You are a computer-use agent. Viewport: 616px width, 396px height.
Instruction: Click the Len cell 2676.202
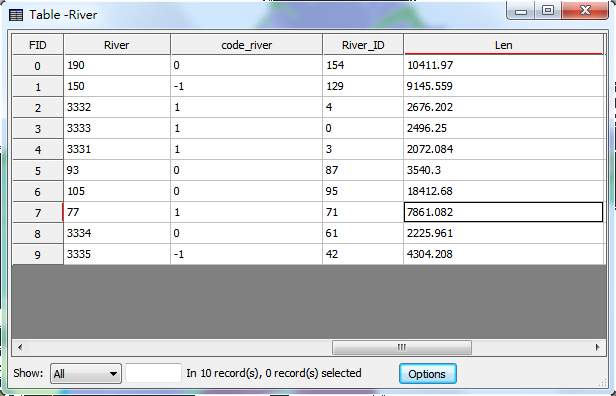click(503, 107)
